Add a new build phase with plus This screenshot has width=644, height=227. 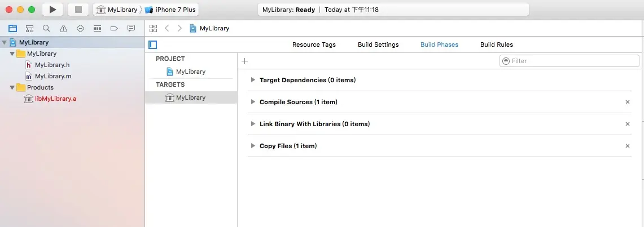point(245,61)
